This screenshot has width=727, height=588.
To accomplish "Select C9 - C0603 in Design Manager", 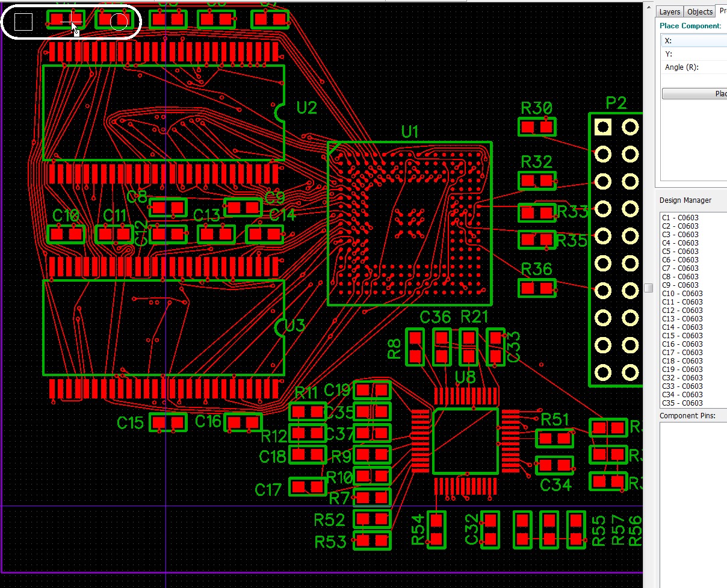I will pos(680,285).
